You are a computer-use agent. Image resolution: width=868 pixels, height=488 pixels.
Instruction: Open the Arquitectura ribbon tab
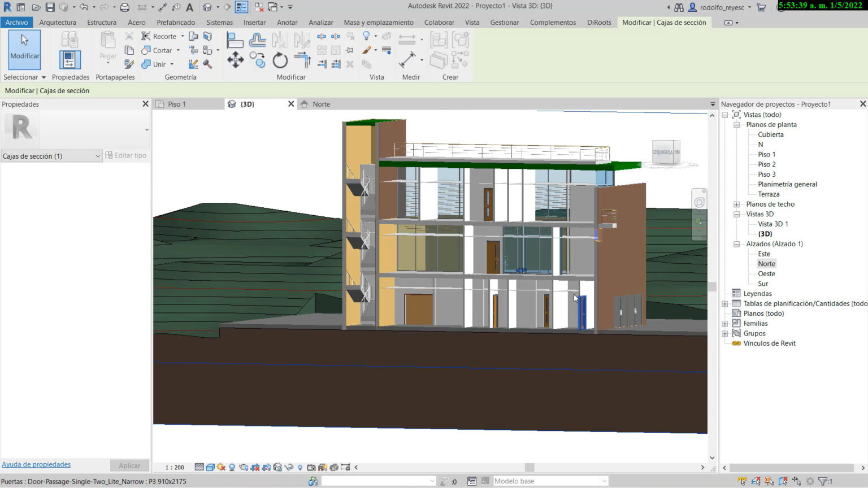point(58,23)
